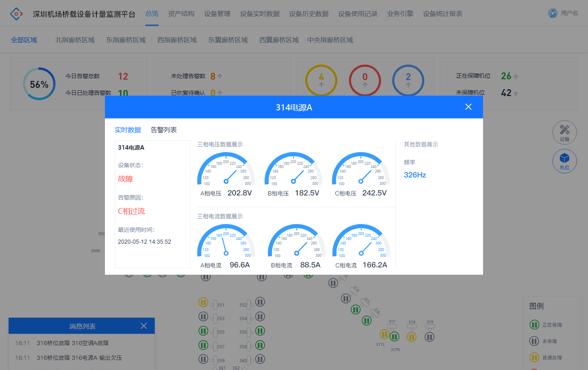The height and width of the screenshot is (370, 588).
Task: Select the 全部区域 region tab
Action: coord(24,40)
